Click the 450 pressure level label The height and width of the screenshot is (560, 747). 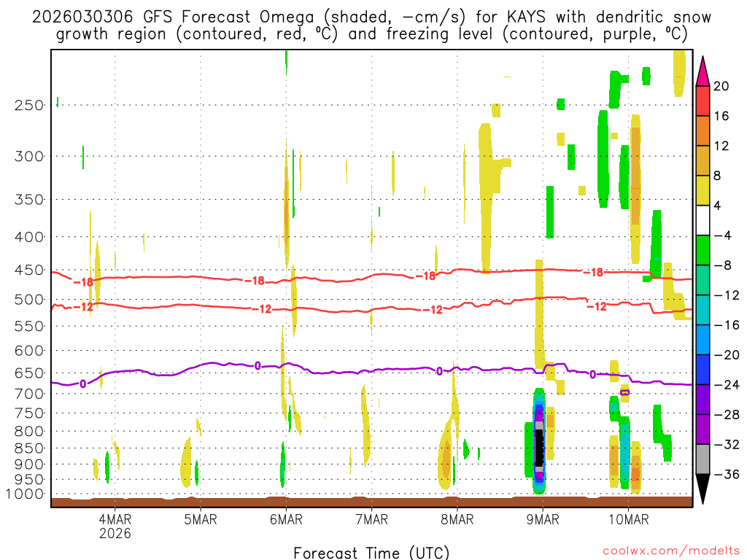pyautogui.click(x=29, y=270)
